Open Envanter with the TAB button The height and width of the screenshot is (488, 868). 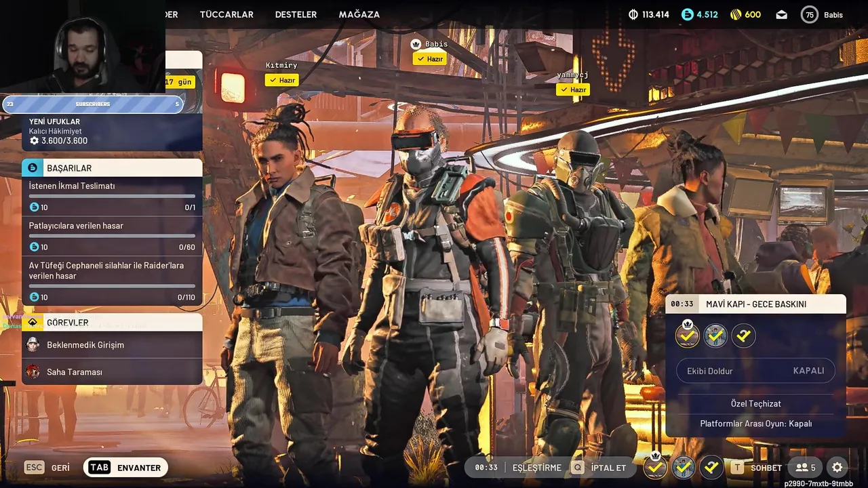click(125, 468)
